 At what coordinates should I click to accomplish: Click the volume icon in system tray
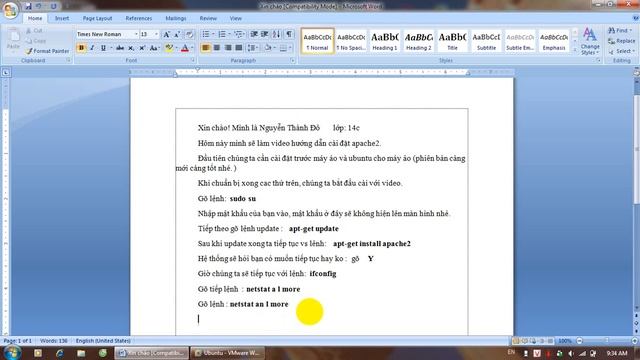(571, 353)
